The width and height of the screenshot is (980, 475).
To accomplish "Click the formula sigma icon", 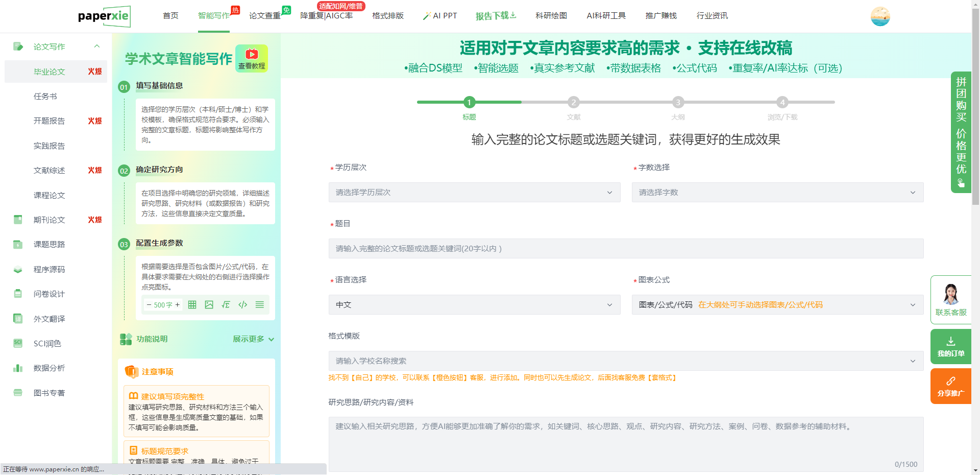I will click(226, 305).
